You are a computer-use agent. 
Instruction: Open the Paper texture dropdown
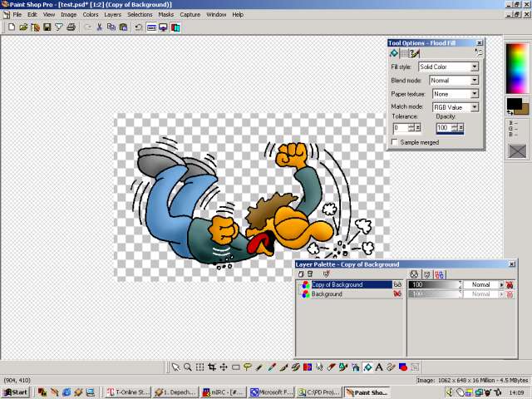[475, 93]
